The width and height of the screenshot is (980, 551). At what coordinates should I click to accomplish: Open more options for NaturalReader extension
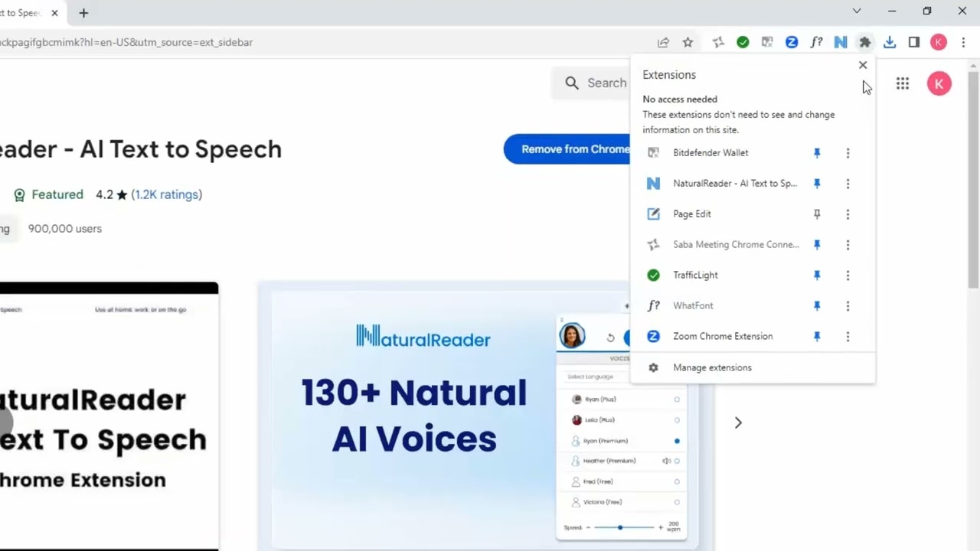[848, 184]
